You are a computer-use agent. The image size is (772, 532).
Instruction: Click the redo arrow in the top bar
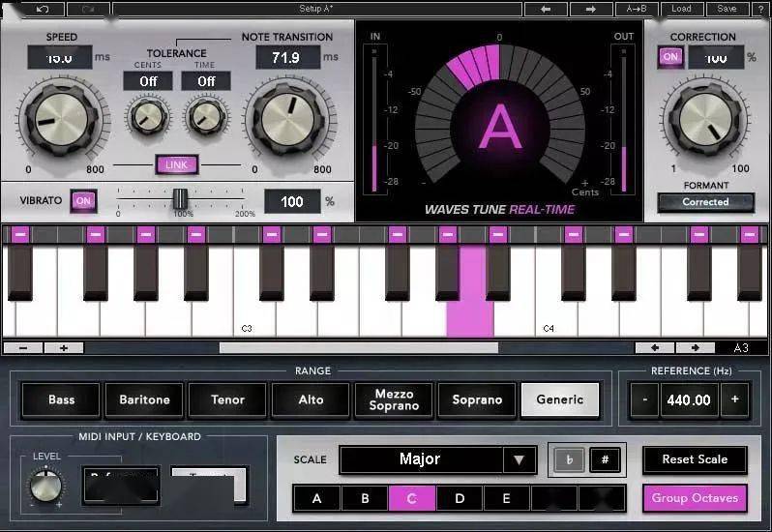pos(88,9)
